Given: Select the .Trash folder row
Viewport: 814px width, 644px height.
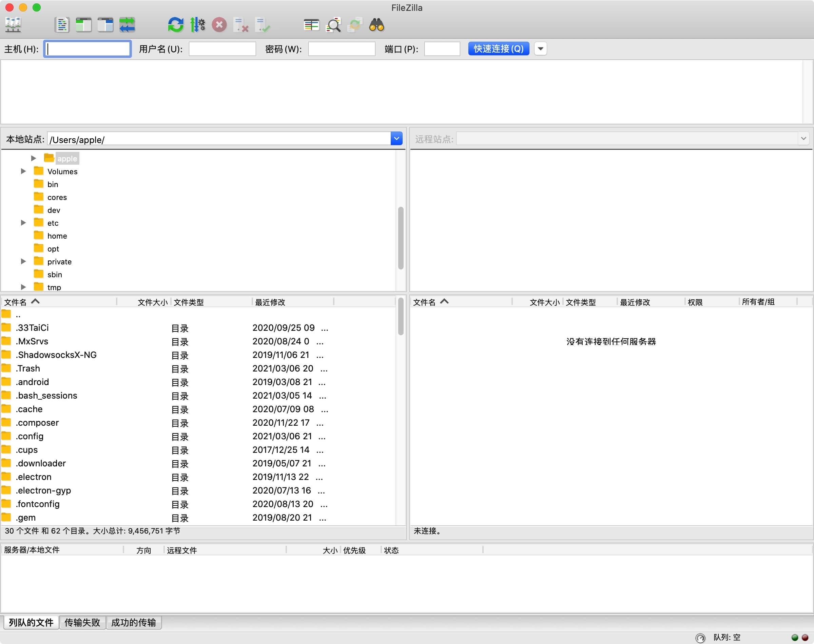Looking at the screenshot, I should 198,368.
